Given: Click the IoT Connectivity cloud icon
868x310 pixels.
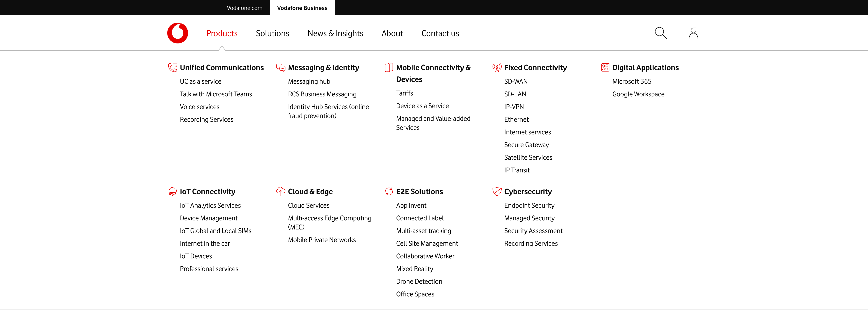Looking at the screenshot, I should [x=172, y=192].
